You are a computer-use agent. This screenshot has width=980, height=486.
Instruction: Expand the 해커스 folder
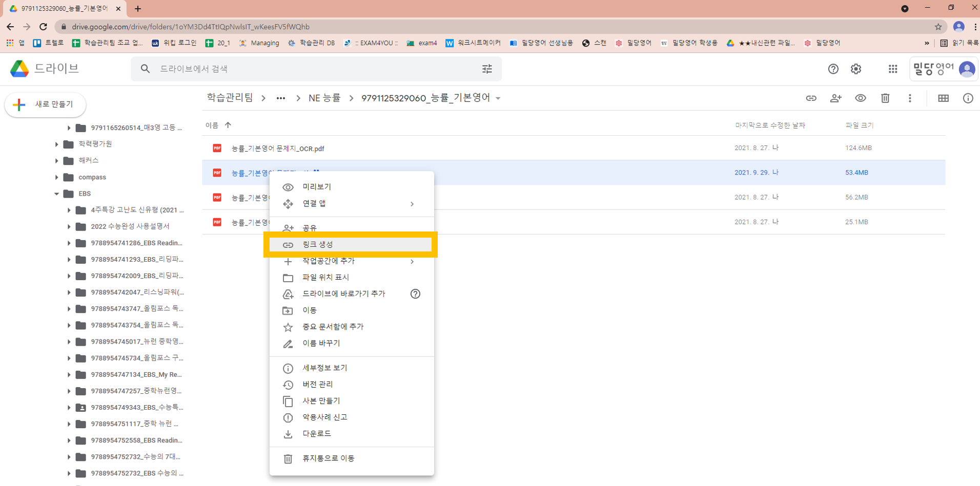coord(56,161)
